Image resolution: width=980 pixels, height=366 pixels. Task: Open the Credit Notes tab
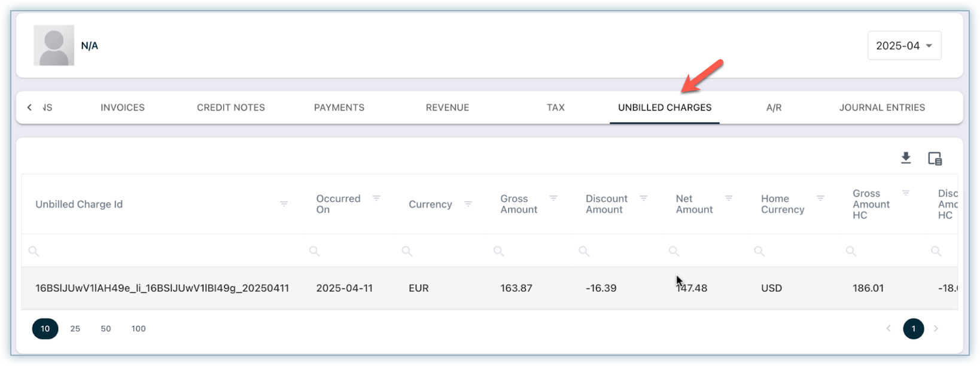point(231,108)
